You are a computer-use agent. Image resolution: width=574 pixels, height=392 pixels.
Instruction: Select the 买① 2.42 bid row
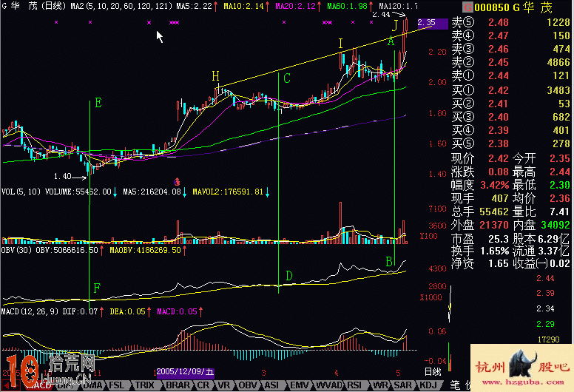click(x=510, y=90)
